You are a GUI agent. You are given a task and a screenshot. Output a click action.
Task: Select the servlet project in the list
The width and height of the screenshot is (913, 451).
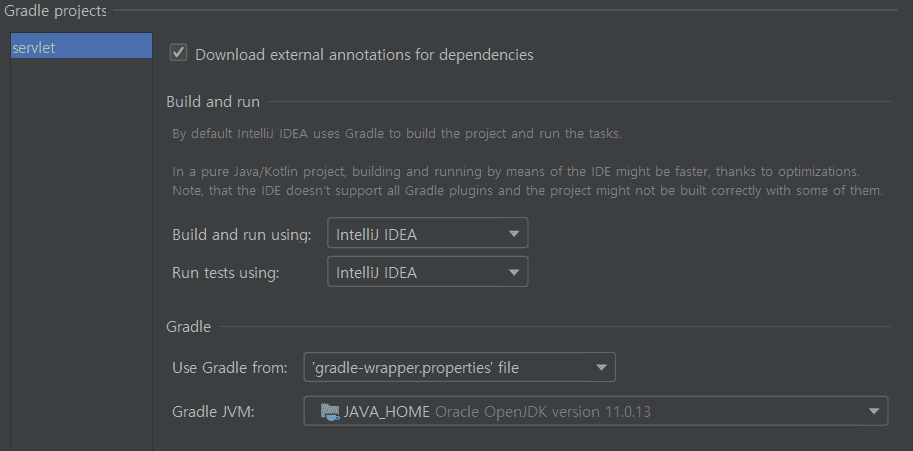coord(80,47)
